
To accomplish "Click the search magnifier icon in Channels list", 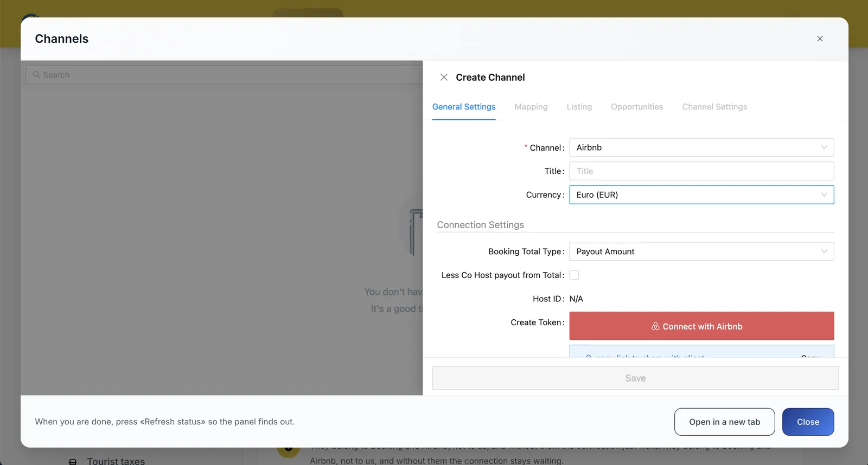I will (x=36, y=75).
